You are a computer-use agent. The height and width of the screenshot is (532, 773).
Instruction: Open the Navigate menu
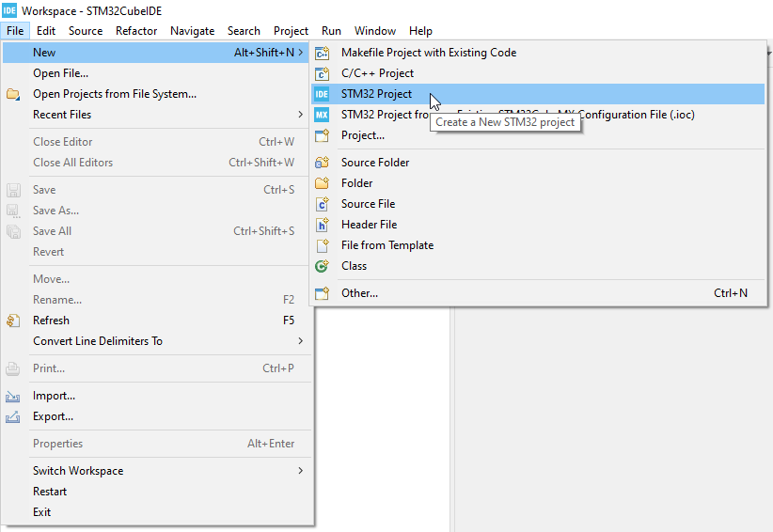192,31
